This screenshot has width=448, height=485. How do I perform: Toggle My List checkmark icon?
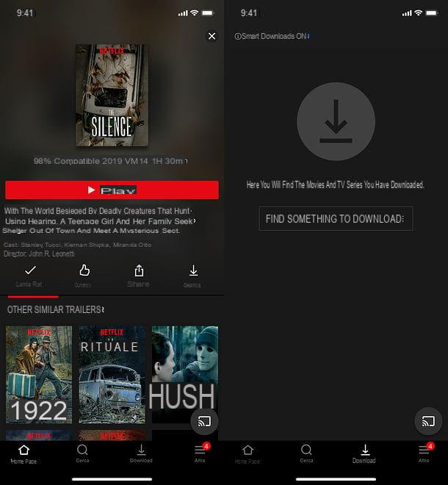point(30,270)
